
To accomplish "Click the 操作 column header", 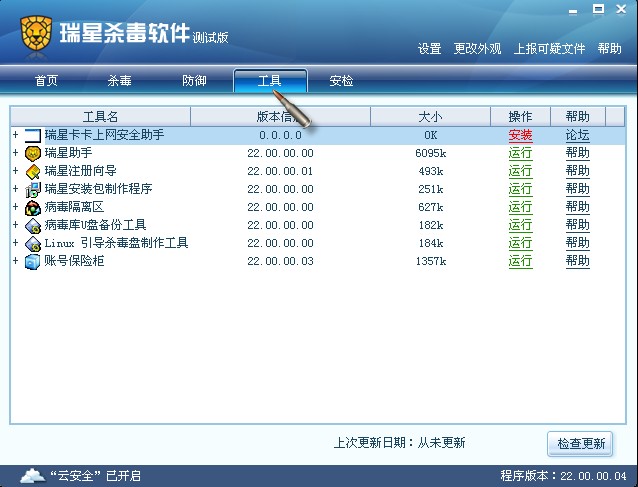I will [x=520, y=117].
